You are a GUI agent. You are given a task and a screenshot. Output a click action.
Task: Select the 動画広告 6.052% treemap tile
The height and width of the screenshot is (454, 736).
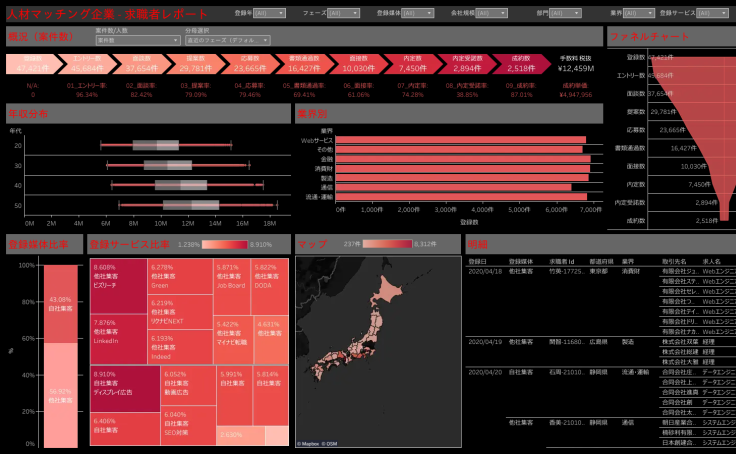pos(189,386)
